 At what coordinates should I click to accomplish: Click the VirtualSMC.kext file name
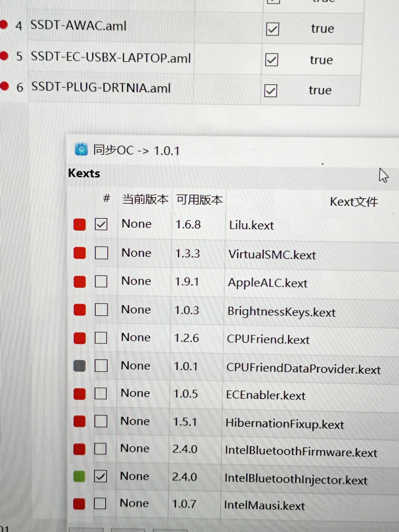[x=272, y=254]
